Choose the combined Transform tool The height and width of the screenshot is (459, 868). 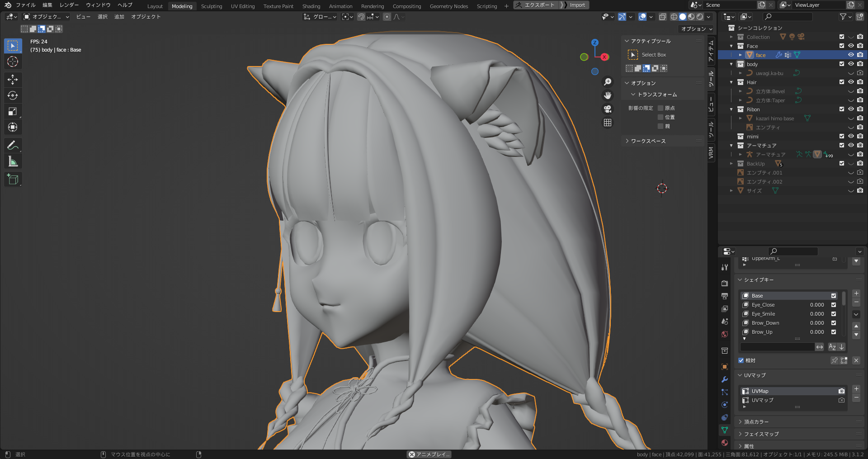click(x=13, y=127)
